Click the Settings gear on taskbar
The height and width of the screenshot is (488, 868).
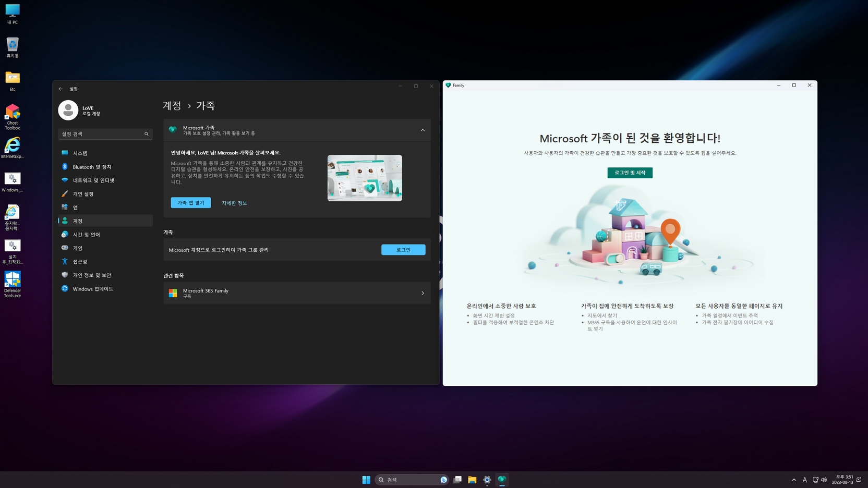click(487, 480)
